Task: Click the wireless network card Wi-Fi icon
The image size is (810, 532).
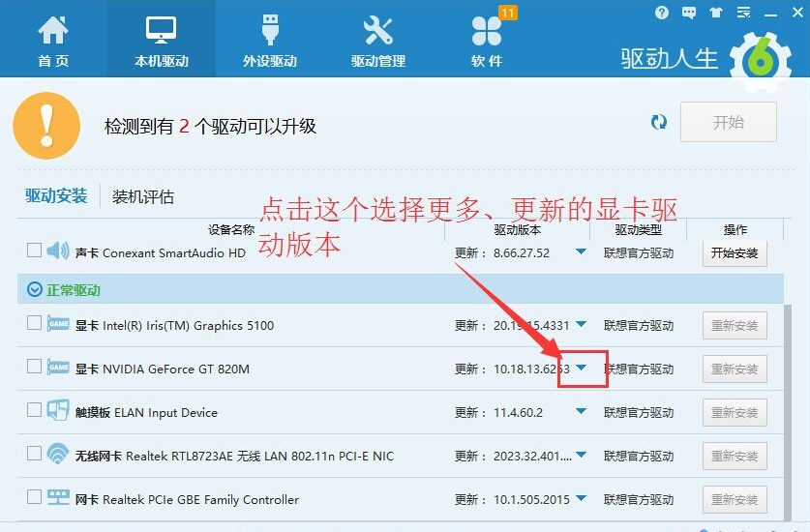Action: click(x=58, y=454)
